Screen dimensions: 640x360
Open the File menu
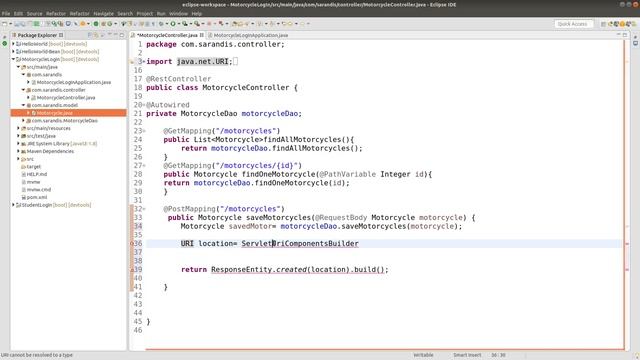point(6,13)
